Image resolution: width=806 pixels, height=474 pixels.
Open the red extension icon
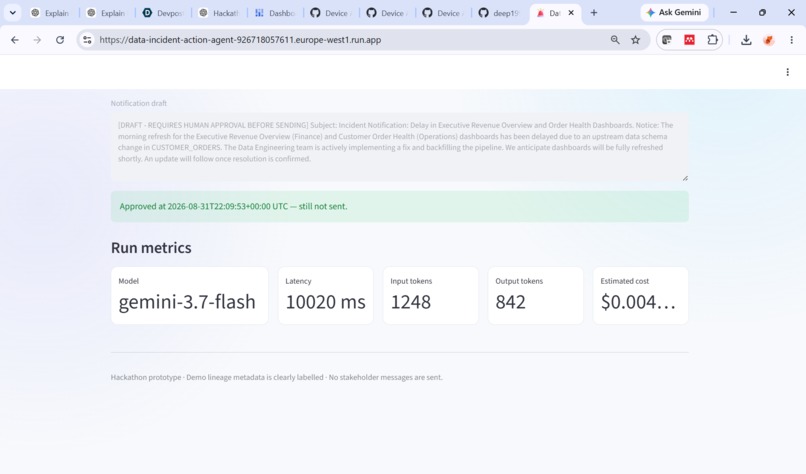tap(689, 40)
